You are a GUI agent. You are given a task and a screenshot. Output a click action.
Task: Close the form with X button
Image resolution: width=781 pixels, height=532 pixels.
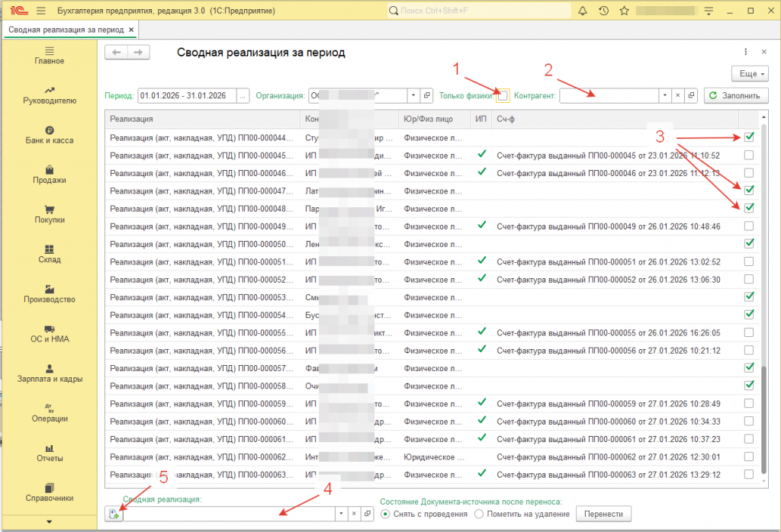click(764, 52)
